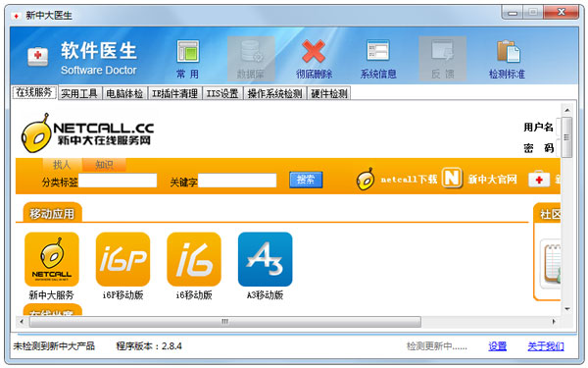The width and height of the screenshot is (588, 368).
Task: Open the 常用 toolbar icon
Action: (188, 59)
